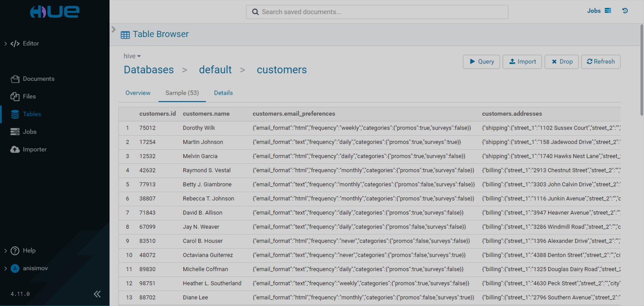Viewport: 644px width, 306px height.
Task: Click the customers table breadcrumb
Action: 282,70
